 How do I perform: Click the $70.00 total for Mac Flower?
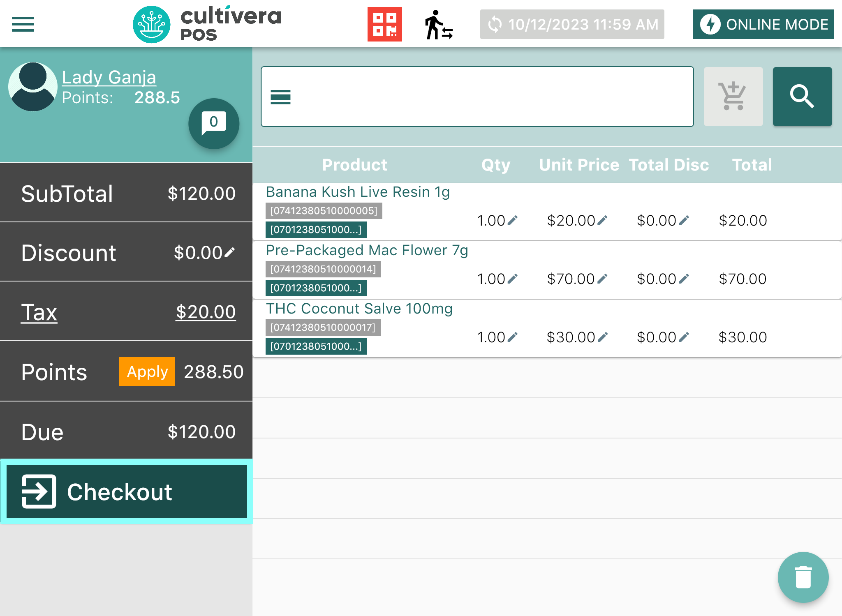[743, 279]
